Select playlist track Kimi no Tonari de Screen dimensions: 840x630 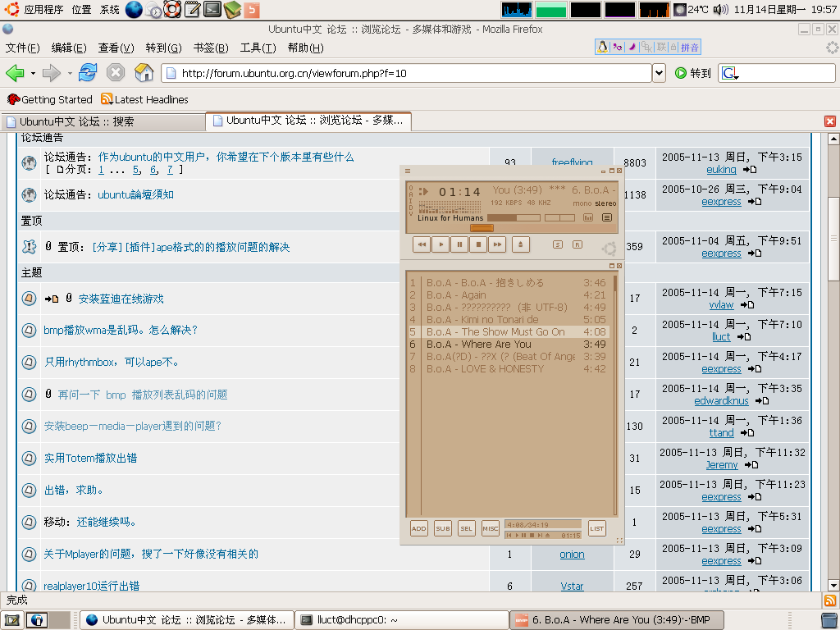508,320
